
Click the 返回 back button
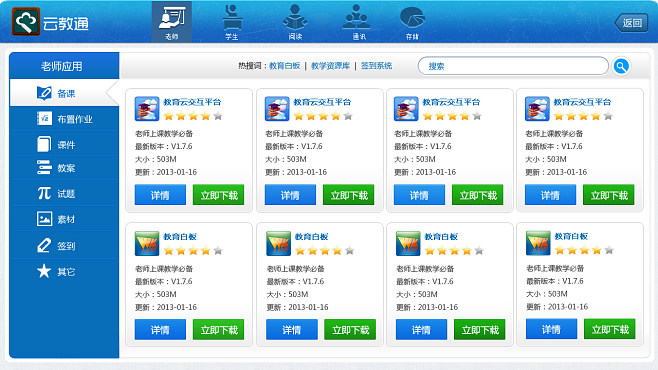(631, 23)
